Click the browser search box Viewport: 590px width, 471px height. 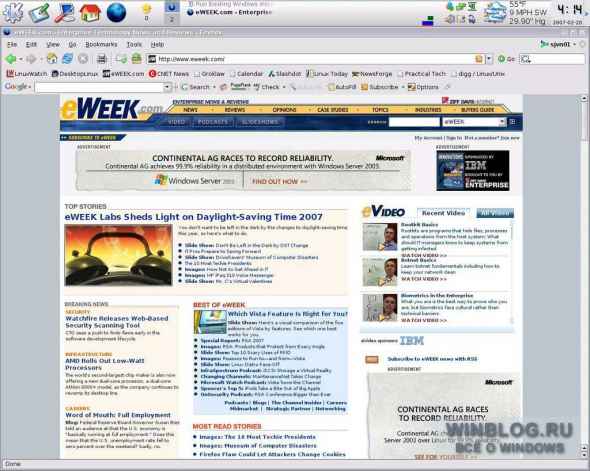pyautogui.click(x=552, y=59)
